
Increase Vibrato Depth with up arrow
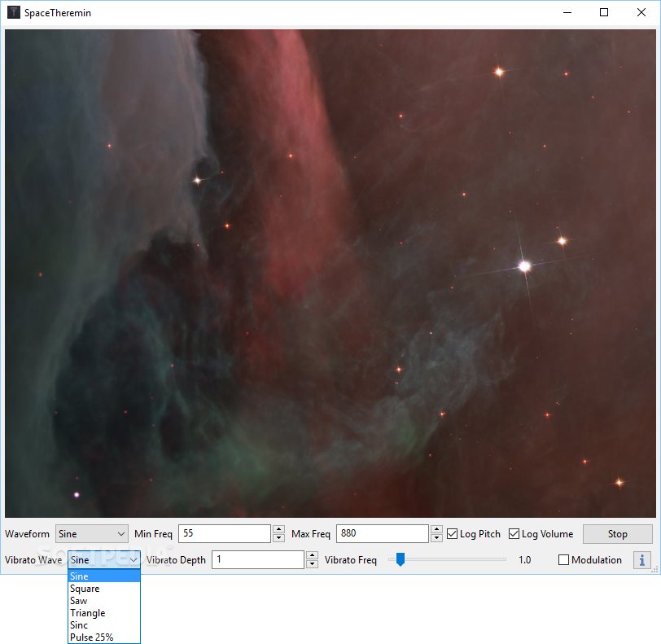[312, 555]
